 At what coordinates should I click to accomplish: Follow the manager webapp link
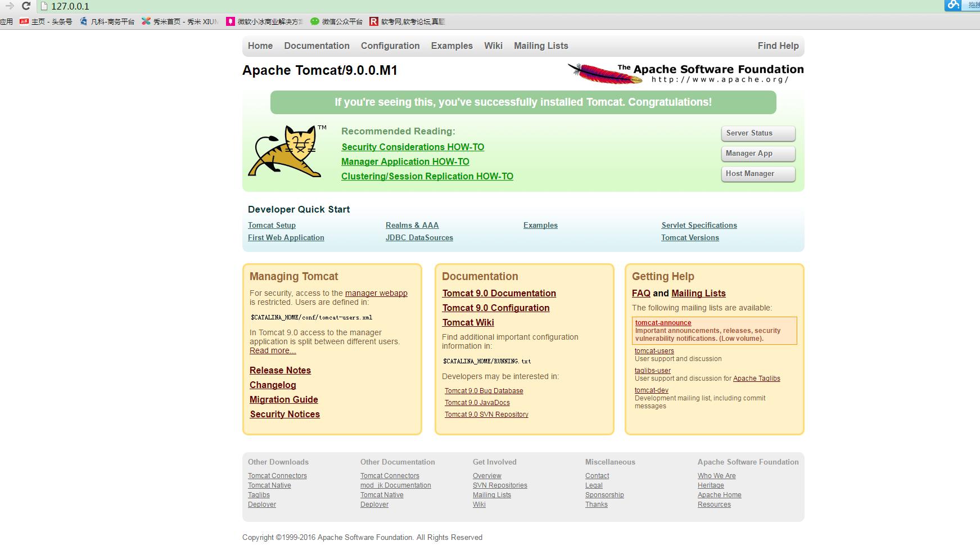click(376, 293)
